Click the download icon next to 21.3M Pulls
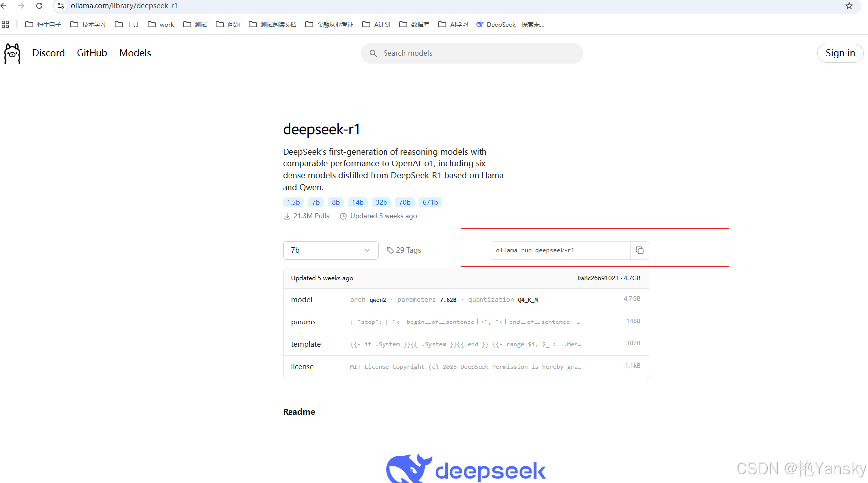Screen dimensions: 868x483 coord(287,216)
